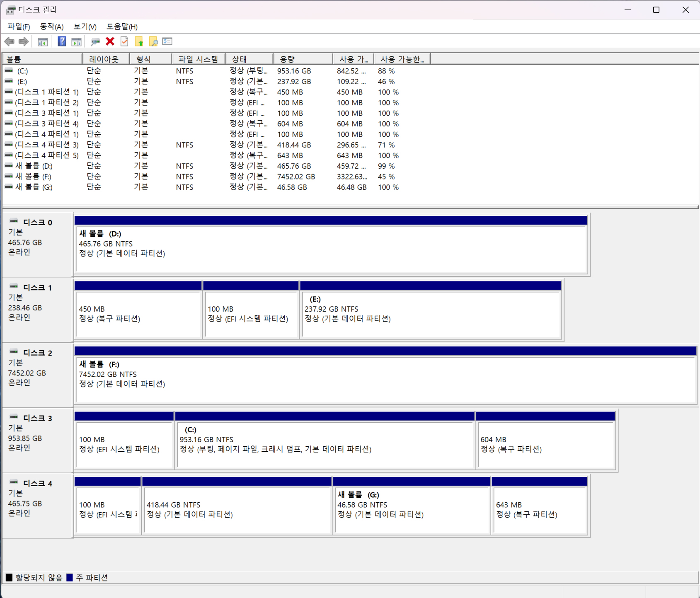The image size is (700, 598).
Task: Click the 디스크 3 label panel
Action: [38, 441]
